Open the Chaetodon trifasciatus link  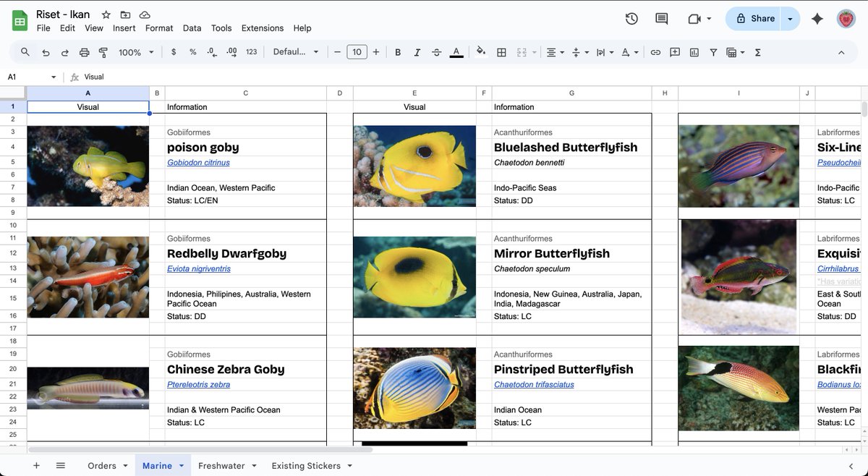click(x=534, y=385)
